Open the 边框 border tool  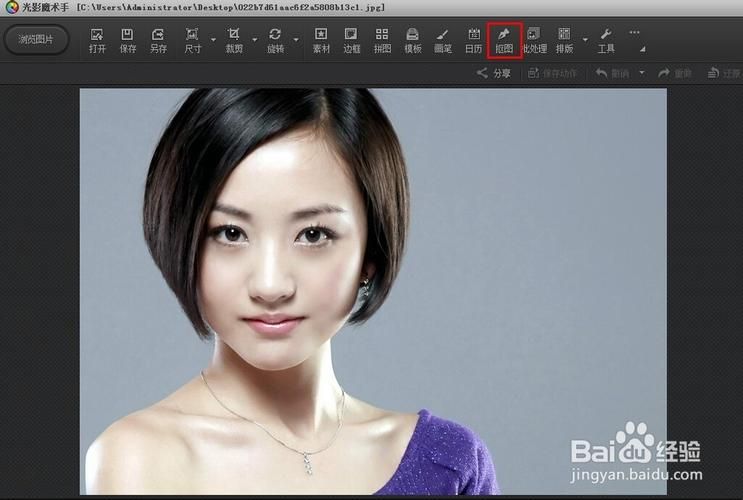point(352,41)
